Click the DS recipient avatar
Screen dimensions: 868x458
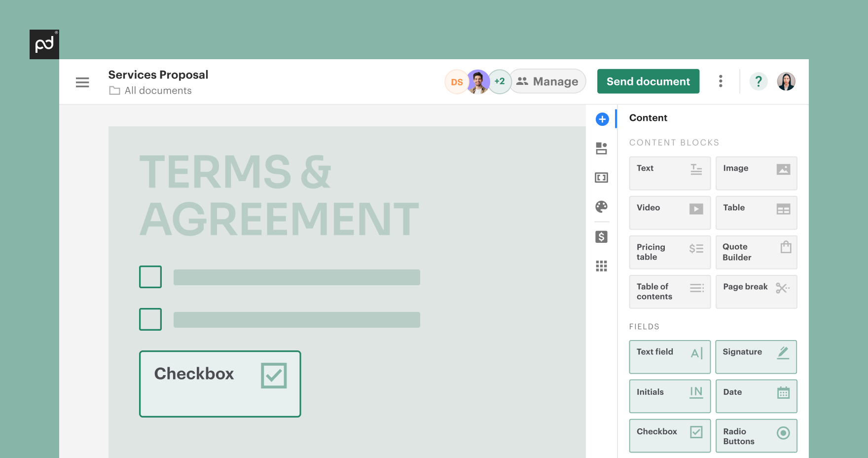tap(457, 82)
